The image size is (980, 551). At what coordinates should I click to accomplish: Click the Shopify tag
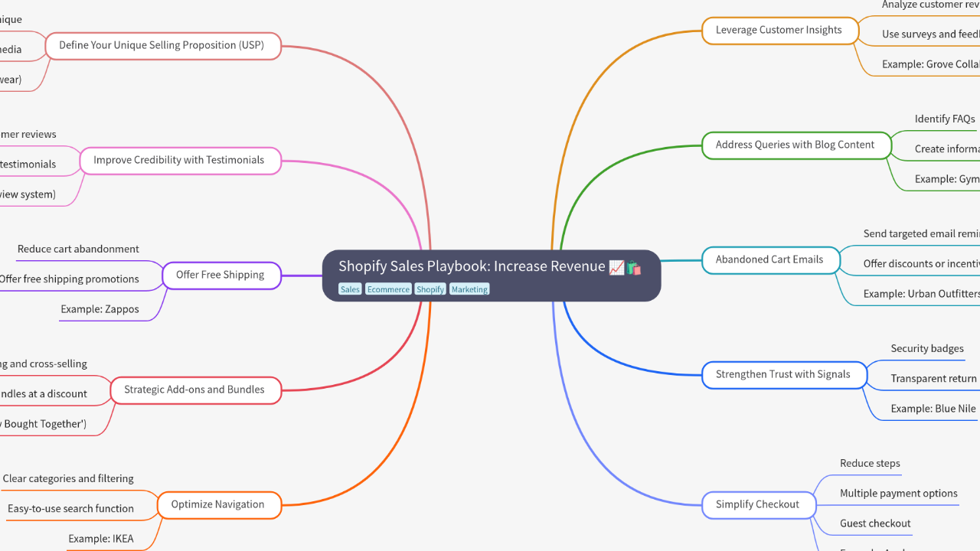click(430, 289)
